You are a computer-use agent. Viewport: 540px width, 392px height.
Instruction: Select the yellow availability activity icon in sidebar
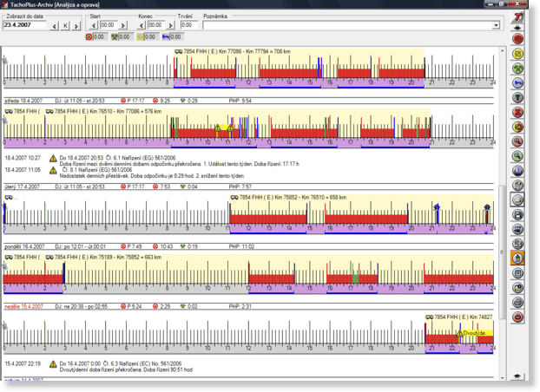coord(517,54)
